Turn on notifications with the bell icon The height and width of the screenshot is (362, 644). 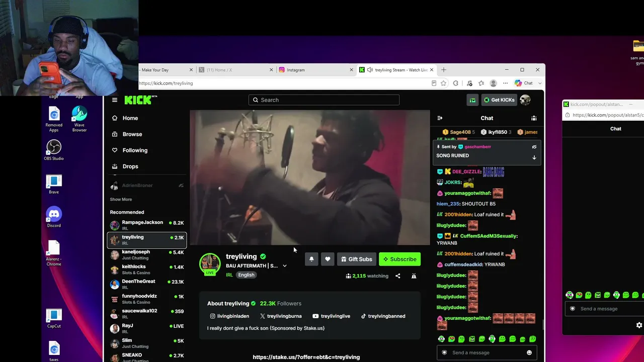311,259
